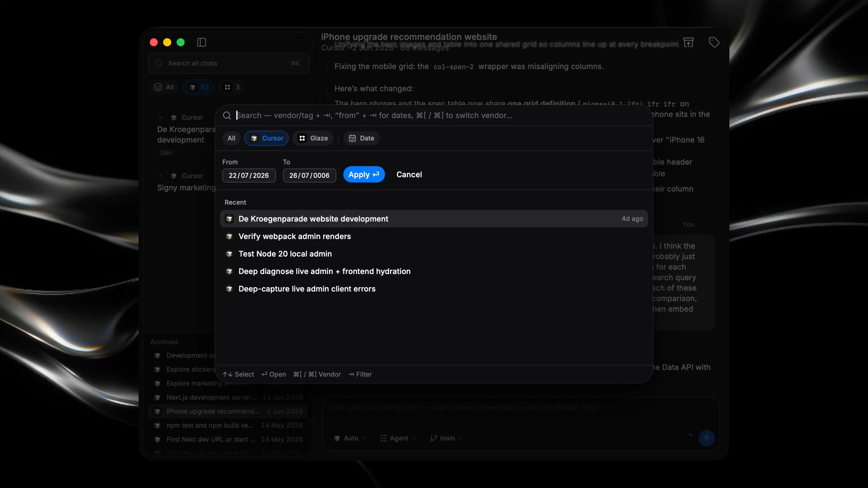Image resolution: width=868 pixels, height=488 pixels.
Task: Open Deep diagnose live admin result
Action: tap(434, 271)
